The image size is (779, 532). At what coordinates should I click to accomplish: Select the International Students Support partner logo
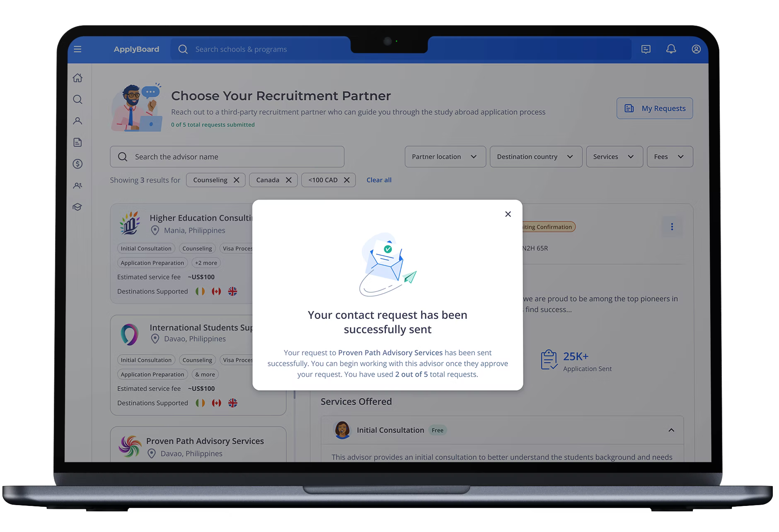point(130,335)
